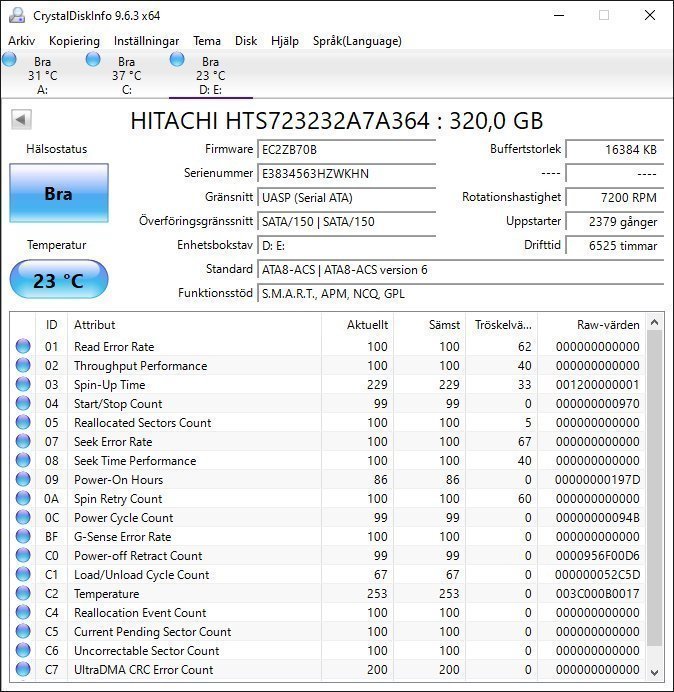Screen dimensions: 674x692
Task: Click raw value 003C000B0017 of Temperature
Action: [x=597, y=593]
